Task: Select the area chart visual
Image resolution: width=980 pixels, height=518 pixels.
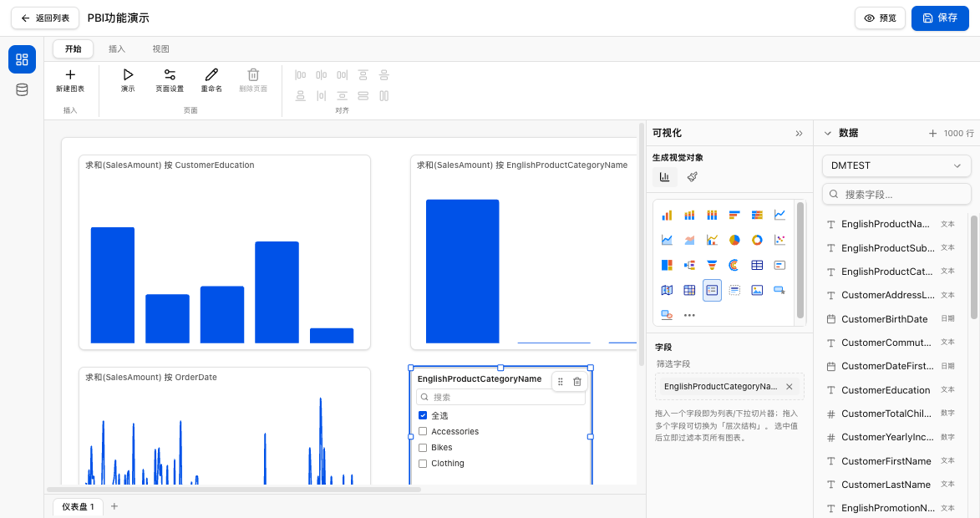Action: [x=667, y=240]
